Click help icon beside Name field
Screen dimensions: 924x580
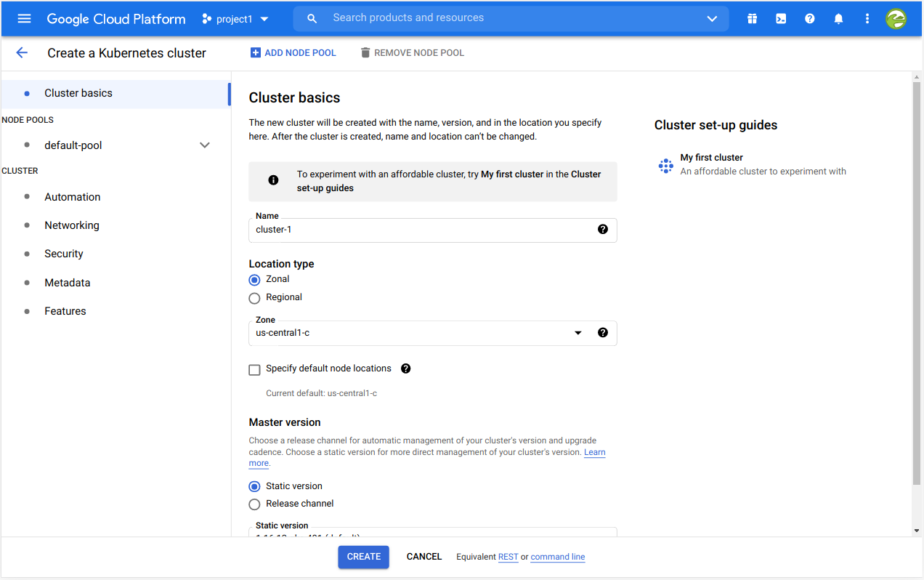click(x=602, y=229)
